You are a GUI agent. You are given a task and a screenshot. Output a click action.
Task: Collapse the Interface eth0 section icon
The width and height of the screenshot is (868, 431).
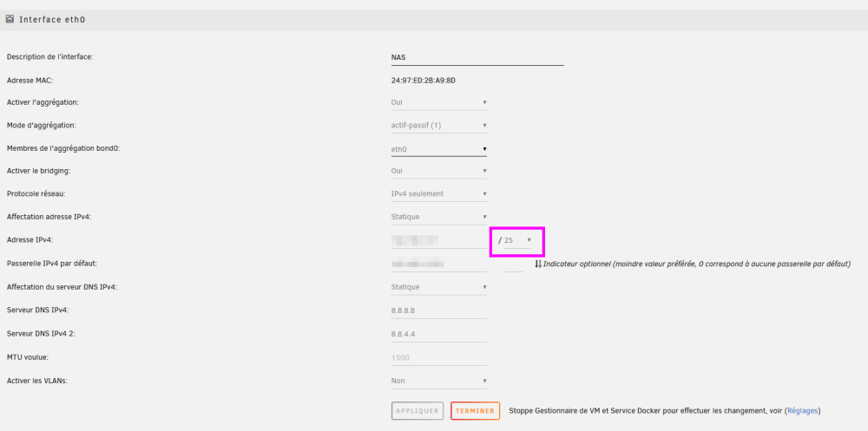tap(10, 19)
